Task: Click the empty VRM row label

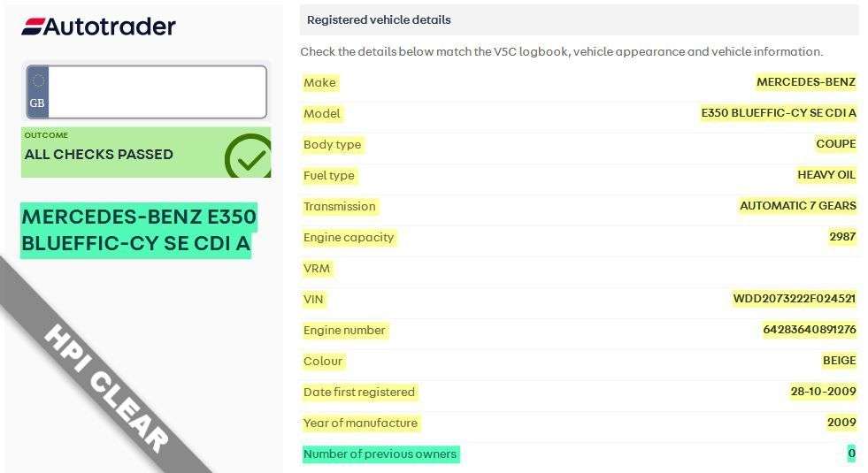Action: click(x=317, y=268)
